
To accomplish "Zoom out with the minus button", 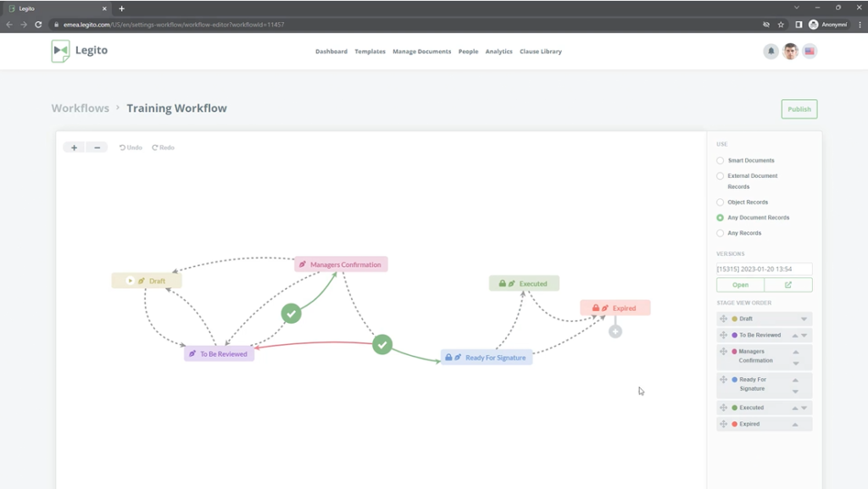I will point(97,147).
